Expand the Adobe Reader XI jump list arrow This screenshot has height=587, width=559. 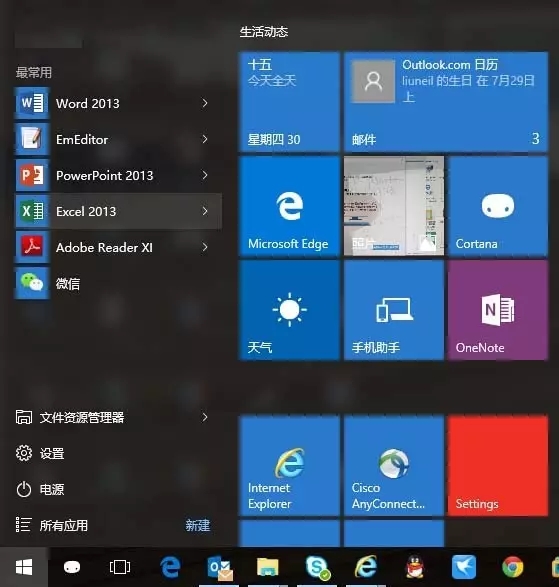(205, 247)
